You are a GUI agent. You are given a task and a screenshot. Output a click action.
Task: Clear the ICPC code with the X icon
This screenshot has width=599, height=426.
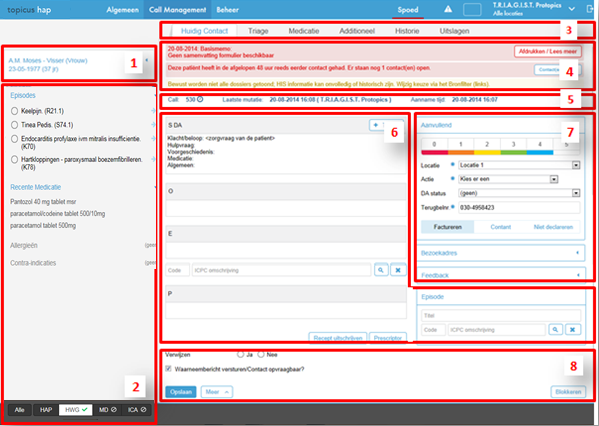(x=398, y=270)
